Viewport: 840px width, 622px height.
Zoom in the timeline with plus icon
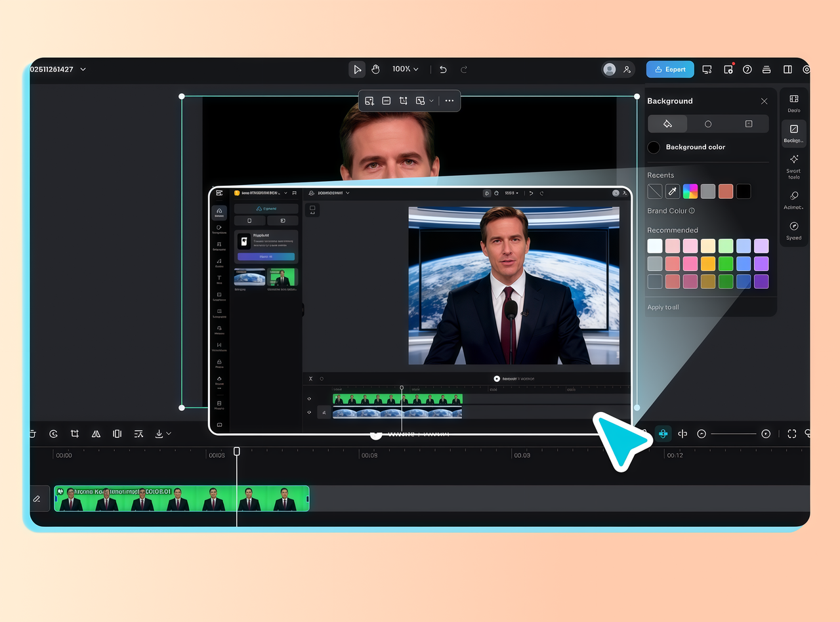click(x=766, y=434)
